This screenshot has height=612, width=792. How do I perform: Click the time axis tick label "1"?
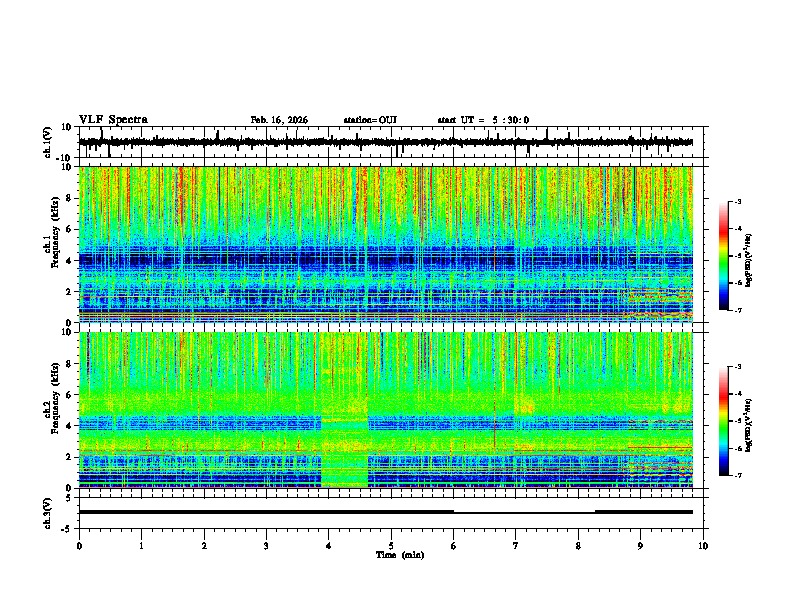click(x=141, y=546)
